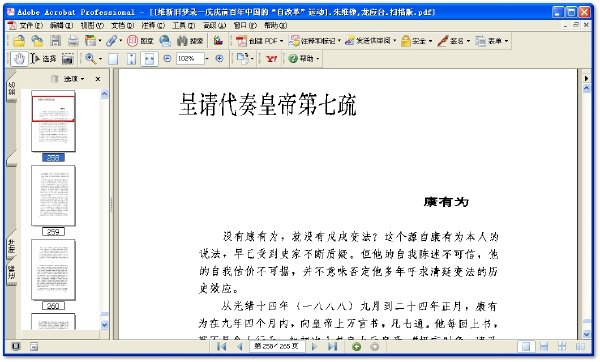Click the Print icon
The width and height of the screenshot is (600, 362).
click(x=73, y=41)
